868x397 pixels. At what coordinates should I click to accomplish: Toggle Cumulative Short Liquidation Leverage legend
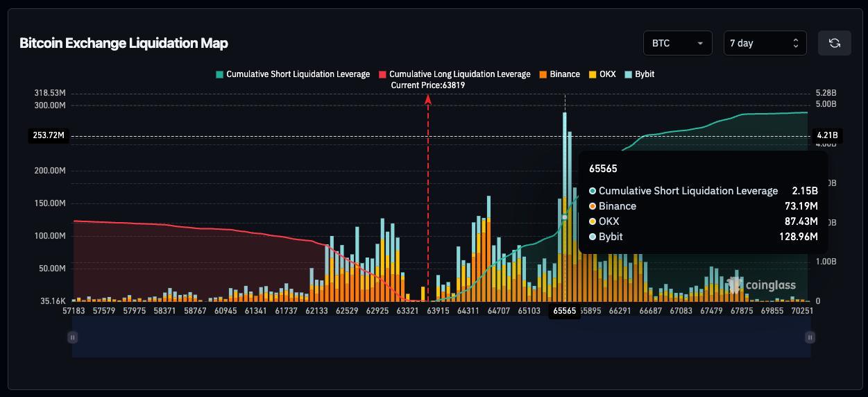[293, 74]
